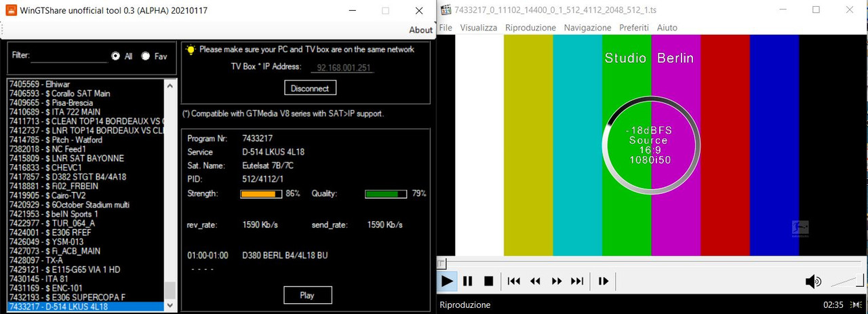Screen dimensions: 868x314
Task: Click the Play button in WinGTShare
Action: pos(307,295)
